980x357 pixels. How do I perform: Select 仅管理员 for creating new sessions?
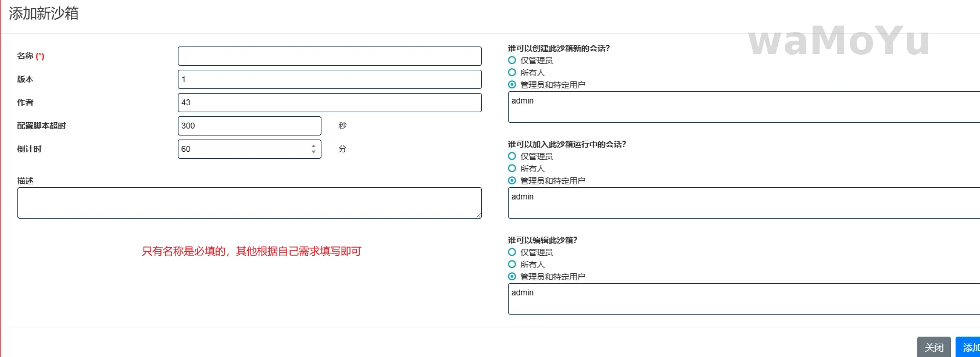click(x=512, y=60)
